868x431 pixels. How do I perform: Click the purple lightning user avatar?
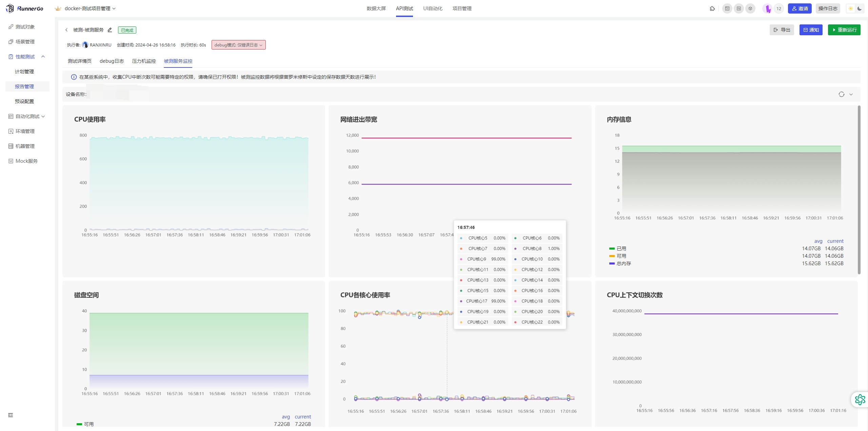(767, 8)
